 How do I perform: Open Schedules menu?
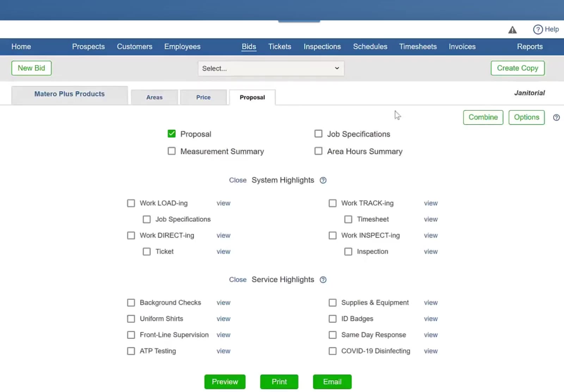click(370, 47)
